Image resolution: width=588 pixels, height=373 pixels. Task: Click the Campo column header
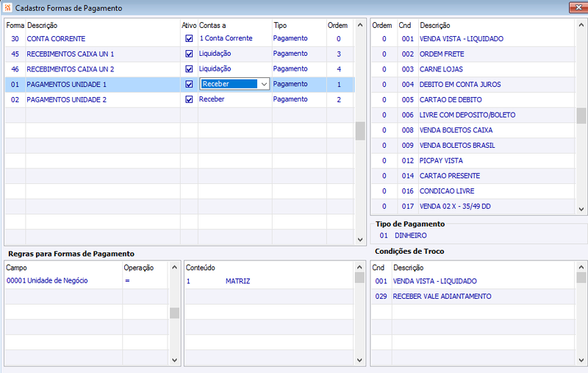(16, 268)
